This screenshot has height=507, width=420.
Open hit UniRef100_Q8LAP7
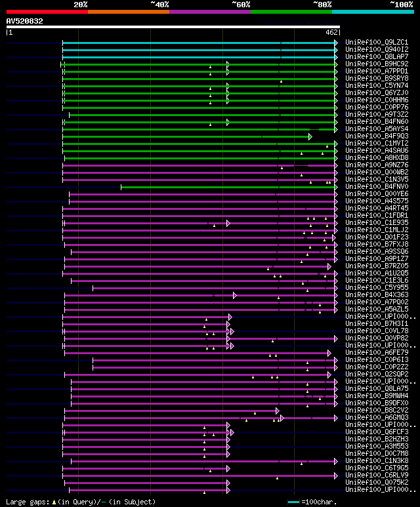pos(377,56)
